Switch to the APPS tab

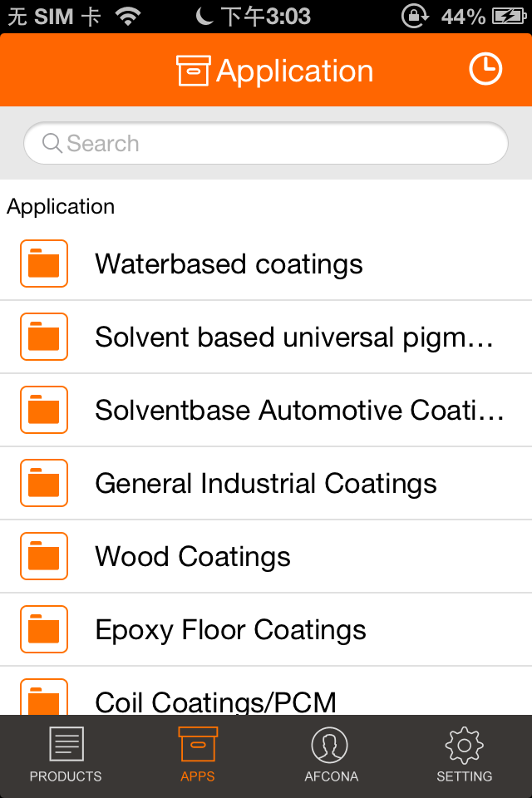[198, 756]
